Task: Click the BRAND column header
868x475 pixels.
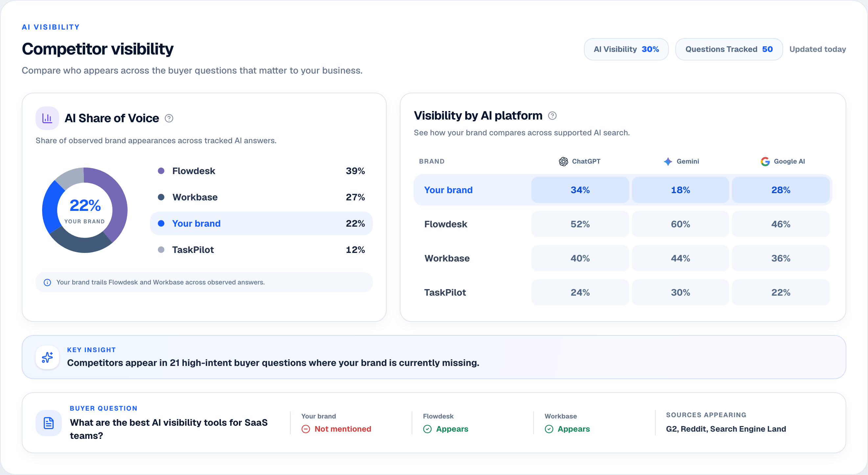Action: [432, 162]
